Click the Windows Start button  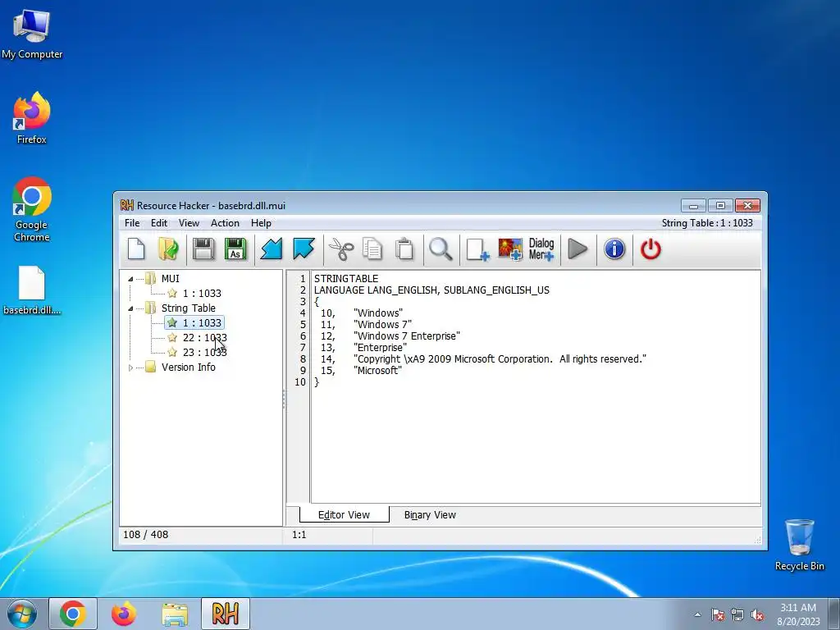pos(22,614)
